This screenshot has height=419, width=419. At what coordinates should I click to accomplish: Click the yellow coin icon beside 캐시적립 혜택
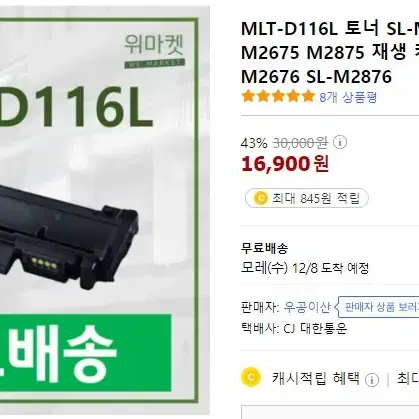pyautogui.click(x=251, y=377)
